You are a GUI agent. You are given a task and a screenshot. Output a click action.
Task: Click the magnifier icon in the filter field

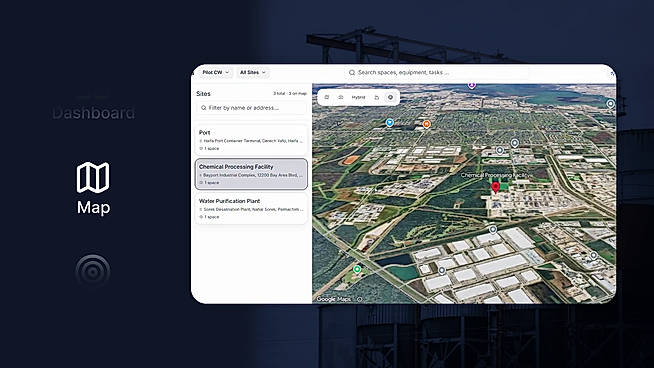[204, 108]
